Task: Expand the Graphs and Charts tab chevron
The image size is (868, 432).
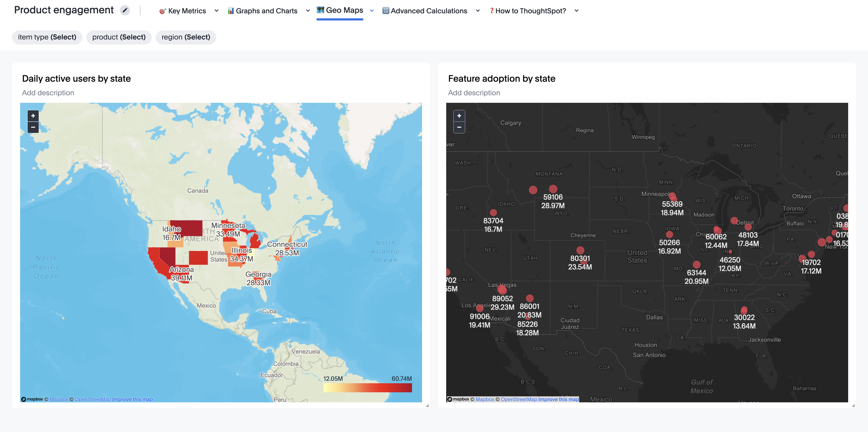Action: [308, 11]
